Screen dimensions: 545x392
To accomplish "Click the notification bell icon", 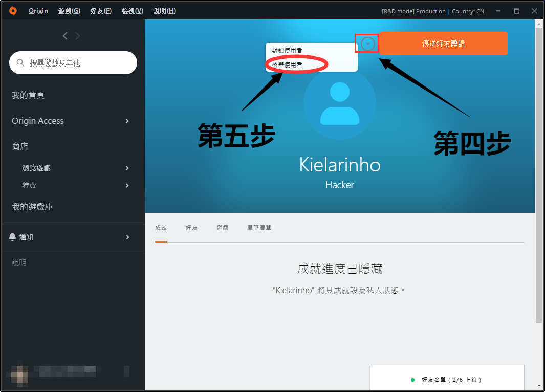I will point(12,237).
